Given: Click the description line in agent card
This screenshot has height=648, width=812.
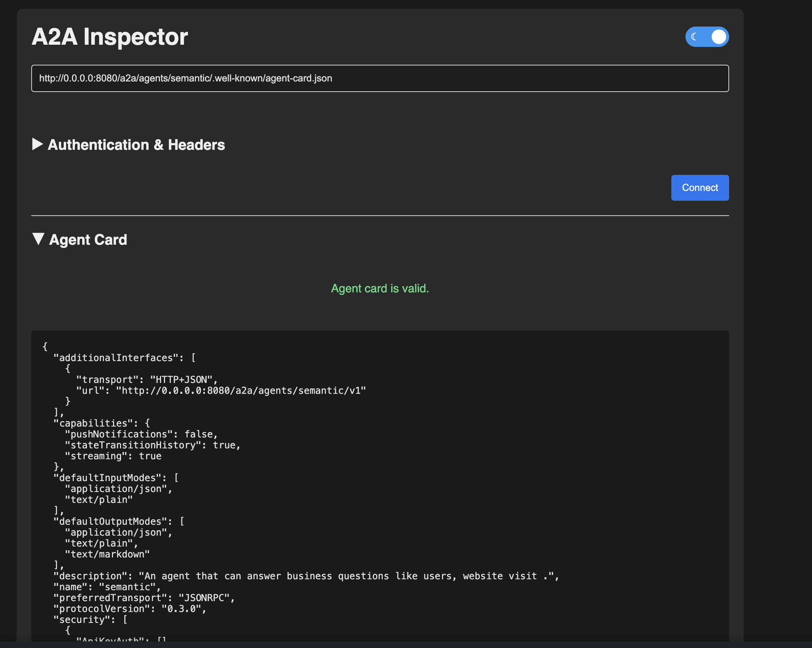Looking at the screenshot, I should point(306,576).
